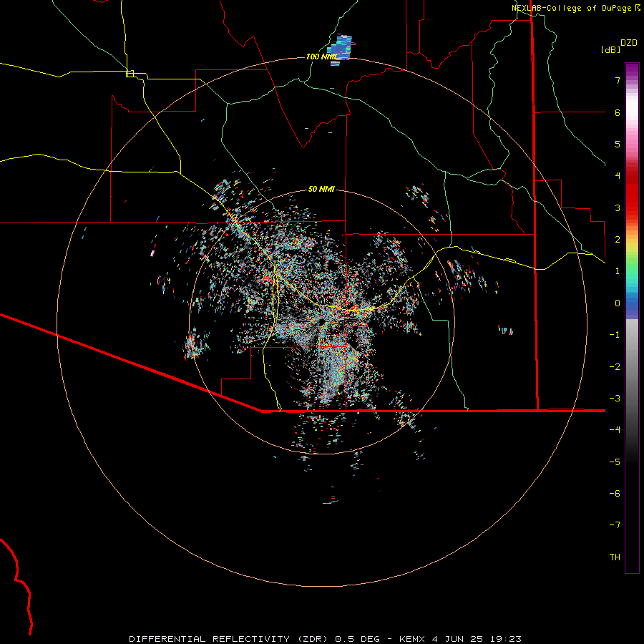Click the 1 value on color scale

click(x=618, y=271)
